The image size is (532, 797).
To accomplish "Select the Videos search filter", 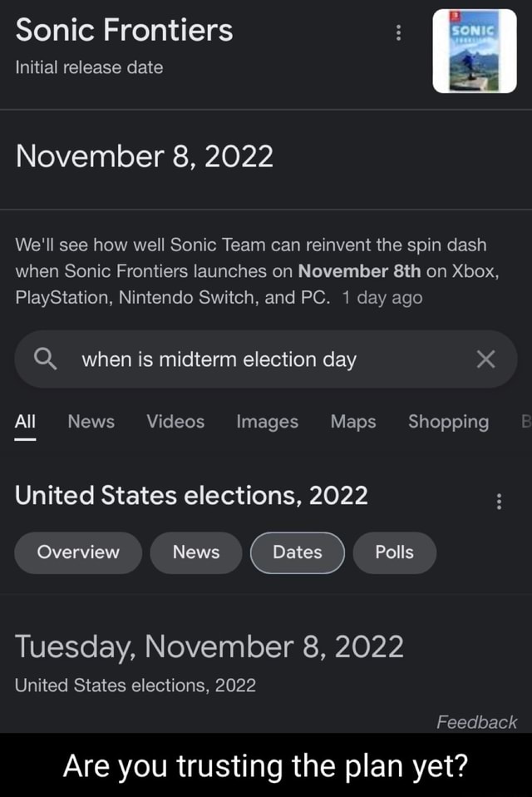I will (x=175, y=423).
